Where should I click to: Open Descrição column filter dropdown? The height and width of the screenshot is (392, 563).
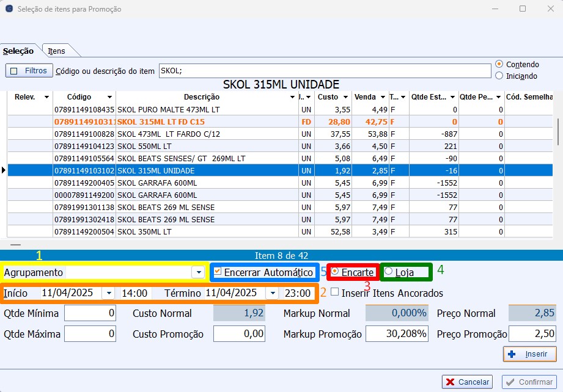(x=292, y=97)
